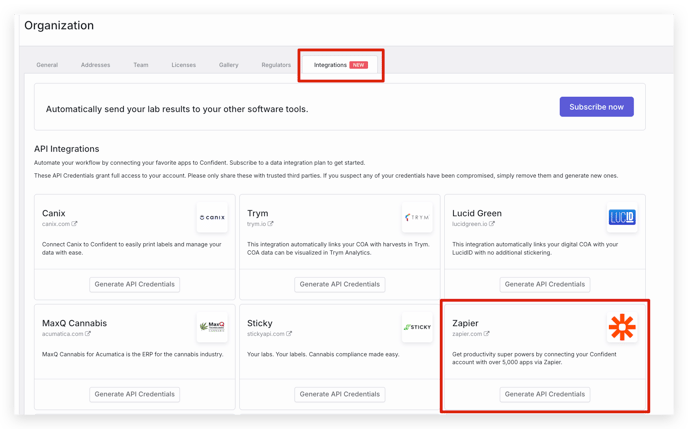The height and width of the screenshot is (429, 688).
Task: Click the NEW badge on Integrations
Action: 358,65
